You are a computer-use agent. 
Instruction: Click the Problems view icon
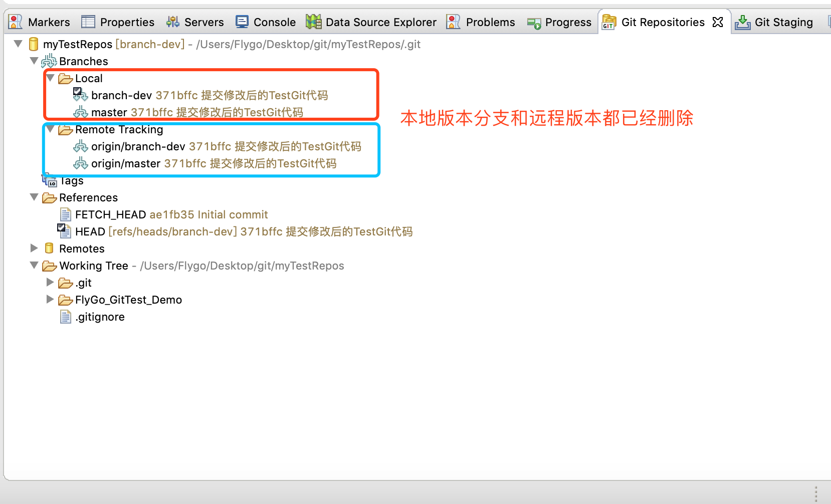click(453, 22)
